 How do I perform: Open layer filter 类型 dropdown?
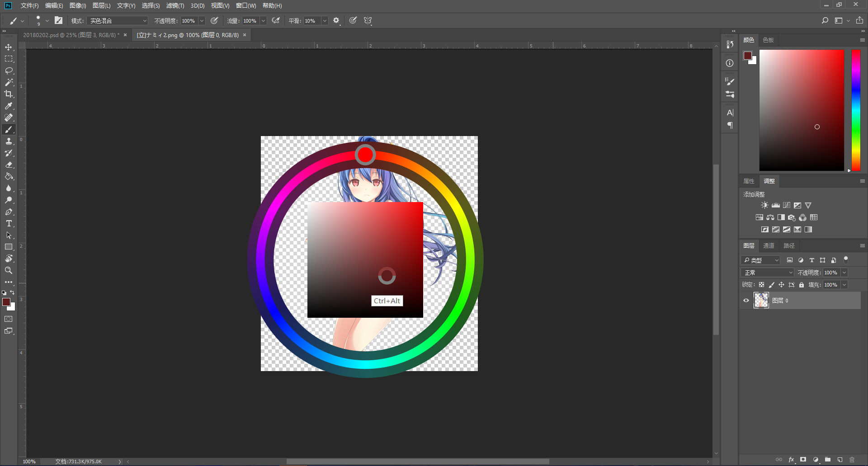(761, 260)
